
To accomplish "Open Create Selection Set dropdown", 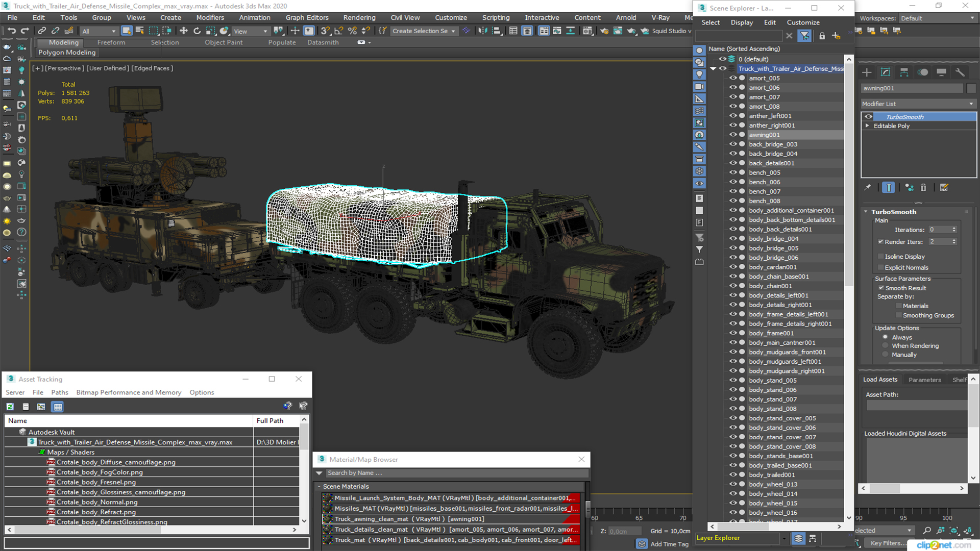I will click(423, 31).
